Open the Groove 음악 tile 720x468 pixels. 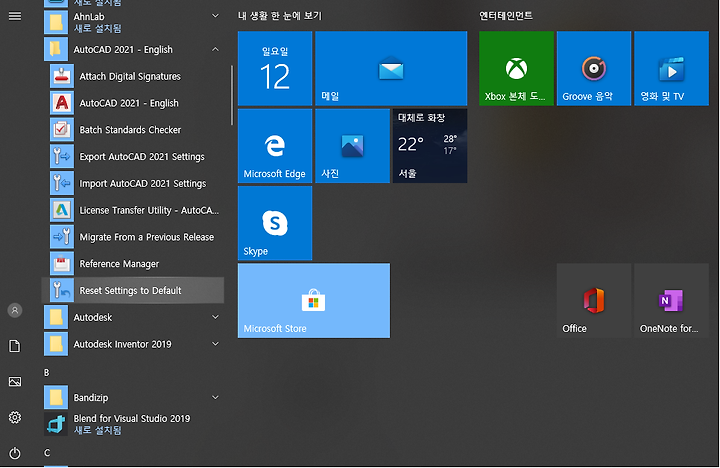(594, 68)
